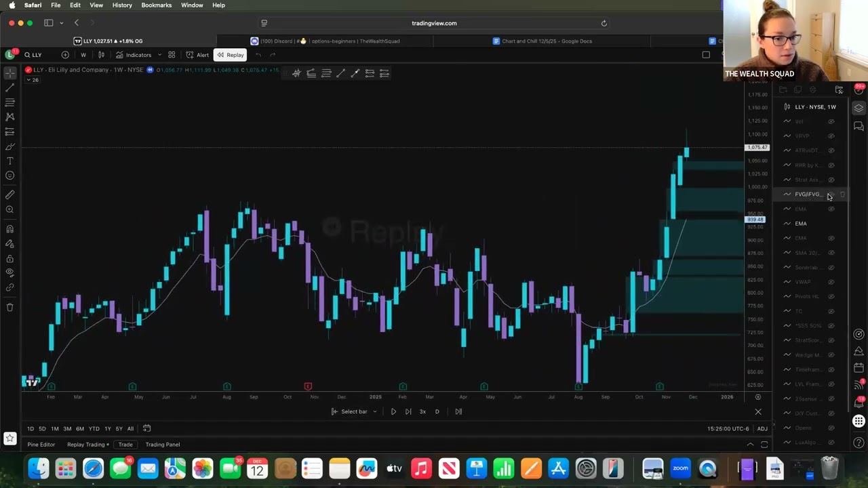This screenshot has width=868, height=488.
Task: Toggle visibility of the Opens indicator
Action: [831, 428]
